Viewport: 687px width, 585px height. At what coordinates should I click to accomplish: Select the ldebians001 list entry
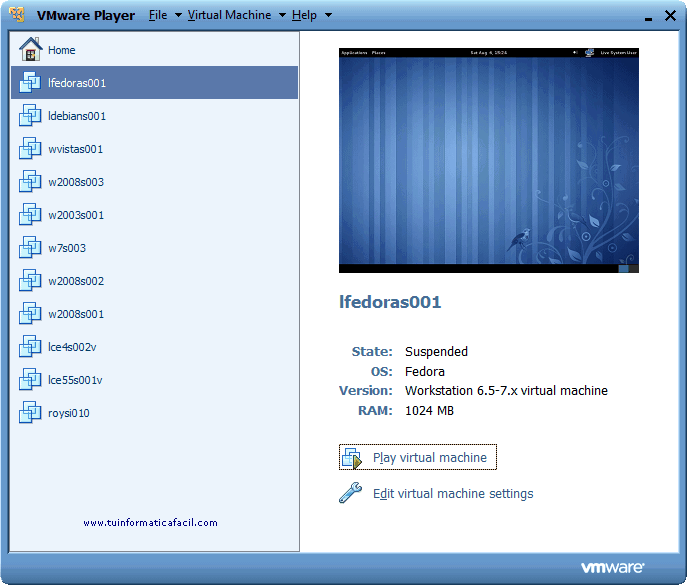(x=154, y=116)
